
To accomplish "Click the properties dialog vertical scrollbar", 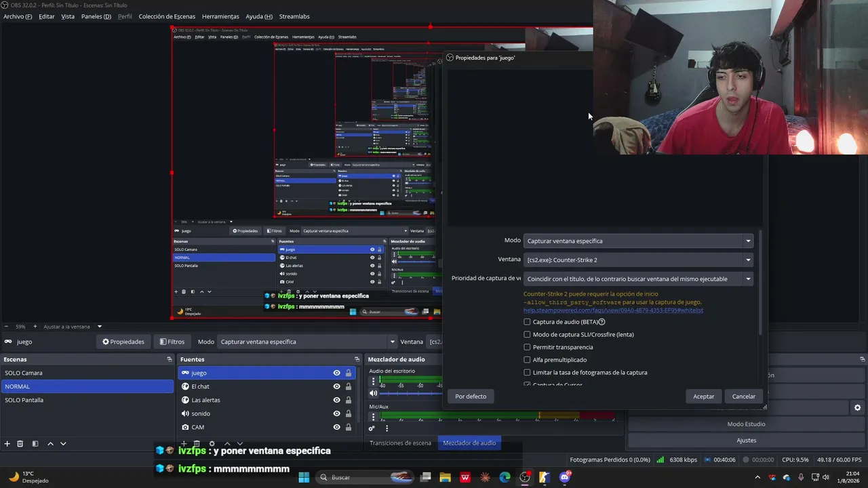I will [x=761, y=283].
